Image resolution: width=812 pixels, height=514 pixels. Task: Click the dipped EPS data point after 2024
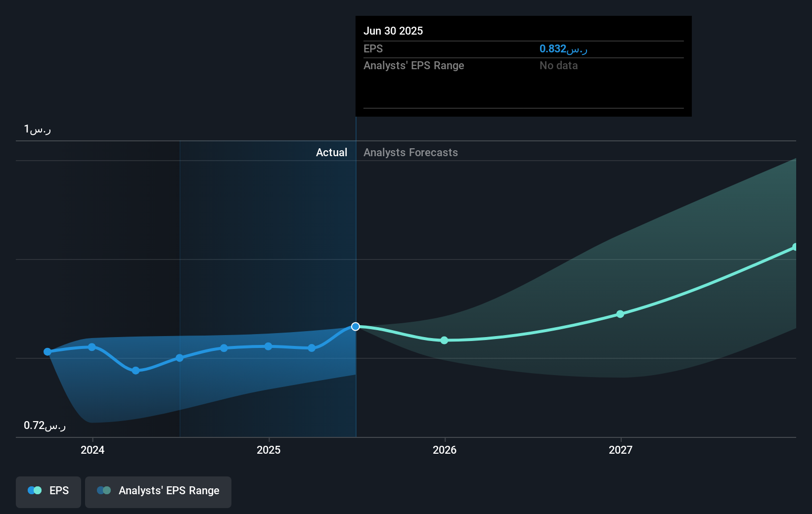pyautogui.click(x=135, y=370)
